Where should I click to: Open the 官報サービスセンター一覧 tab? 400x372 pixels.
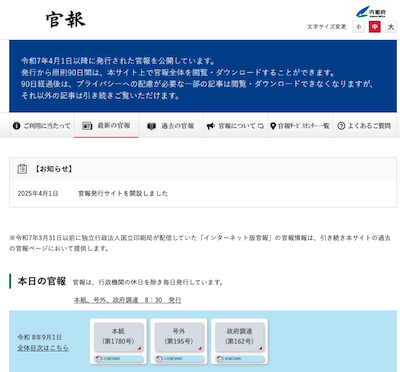pos(300,126)
